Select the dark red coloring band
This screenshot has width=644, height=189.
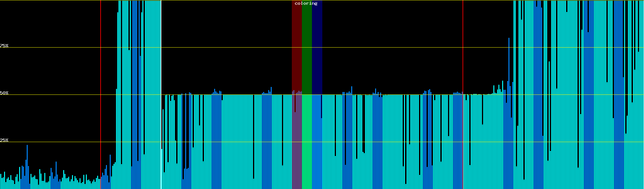(x=297, y=47)
